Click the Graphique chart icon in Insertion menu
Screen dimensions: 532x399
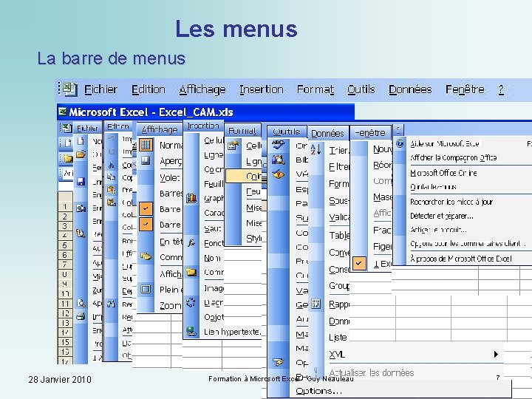(191, 198)
